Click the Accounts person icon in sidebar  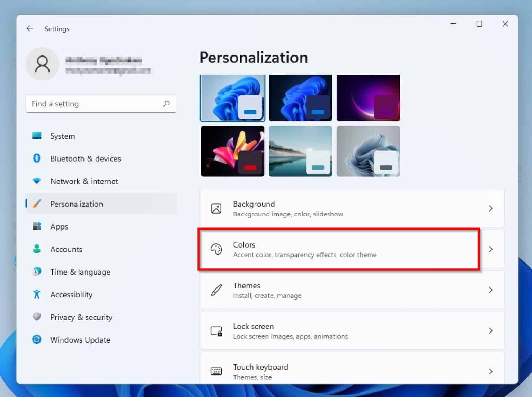pyautogui.click(x=37, y=249)
